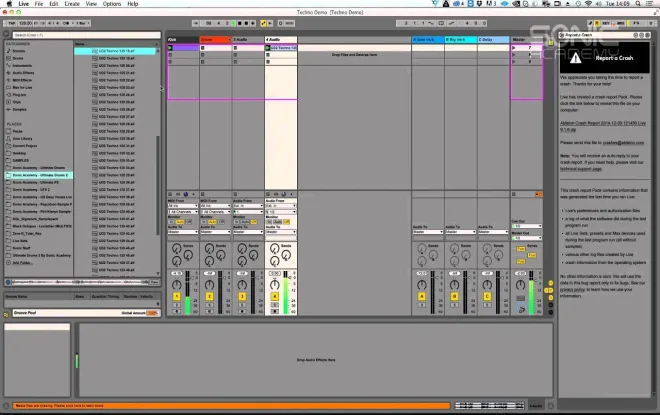Open the File menu

(x=39, y=4)
